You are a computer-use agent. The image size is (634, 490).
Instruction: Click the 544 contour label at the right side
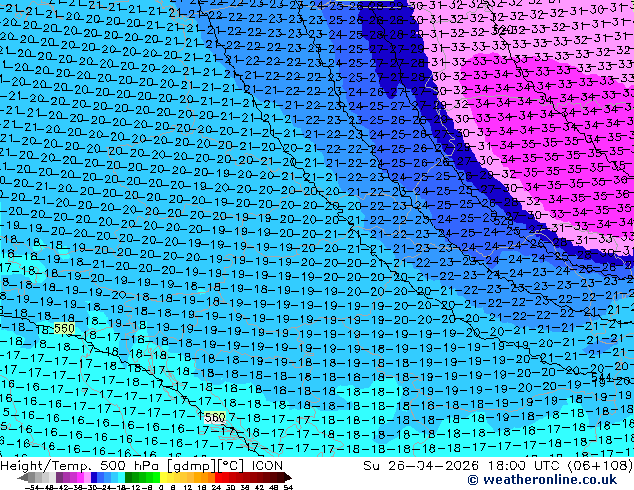pos(600,377)
